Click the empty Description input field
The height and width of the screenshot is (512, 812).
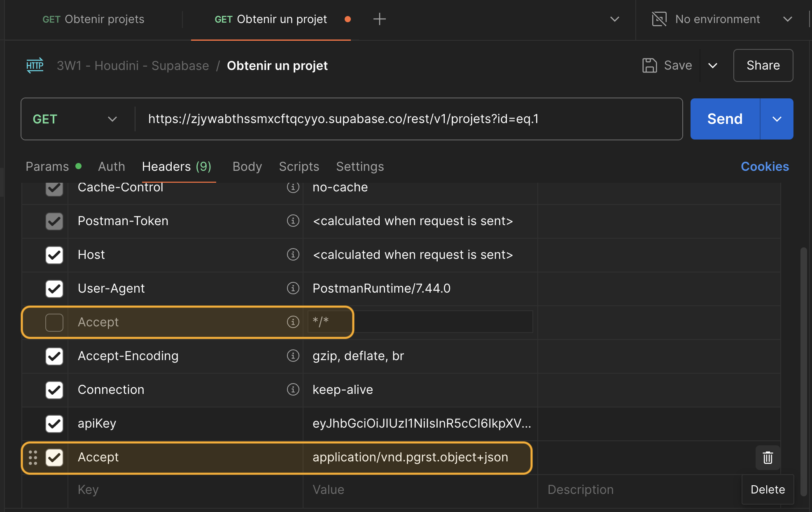639,490
